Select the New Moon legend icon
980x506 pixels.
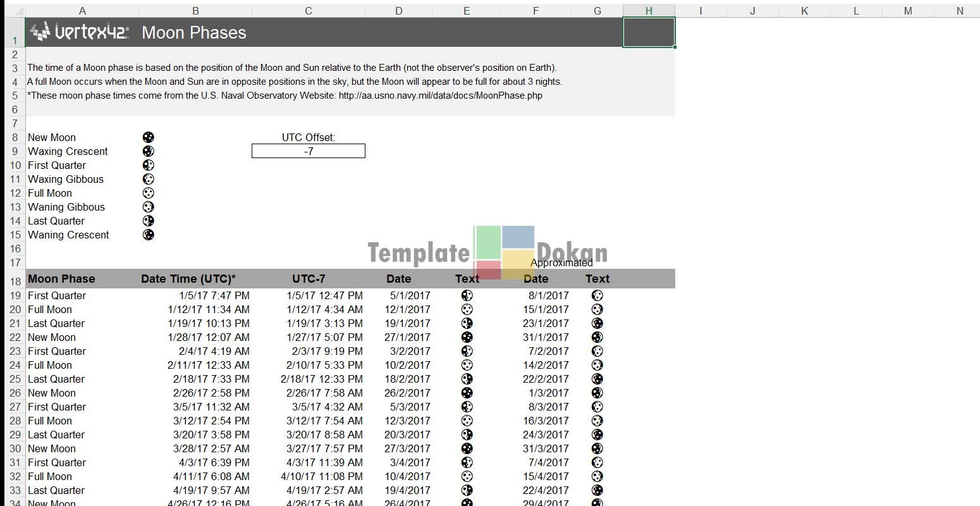click(x=148, y=137)
